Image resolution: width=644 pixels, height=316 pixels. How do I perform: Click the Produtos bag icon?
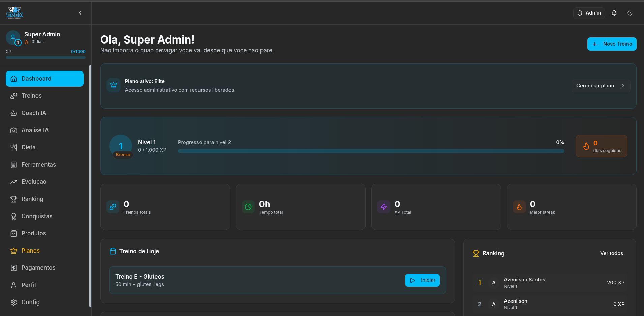[x=13, y=233]
